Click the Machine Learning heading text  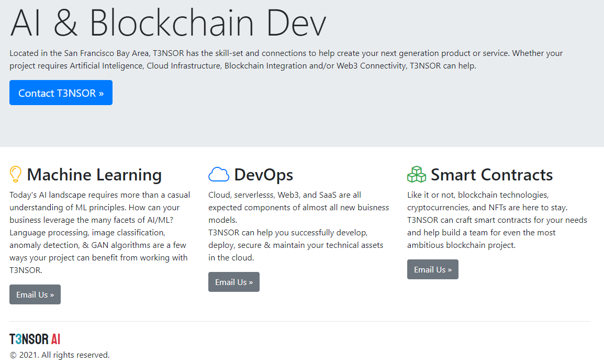[94, 175]
